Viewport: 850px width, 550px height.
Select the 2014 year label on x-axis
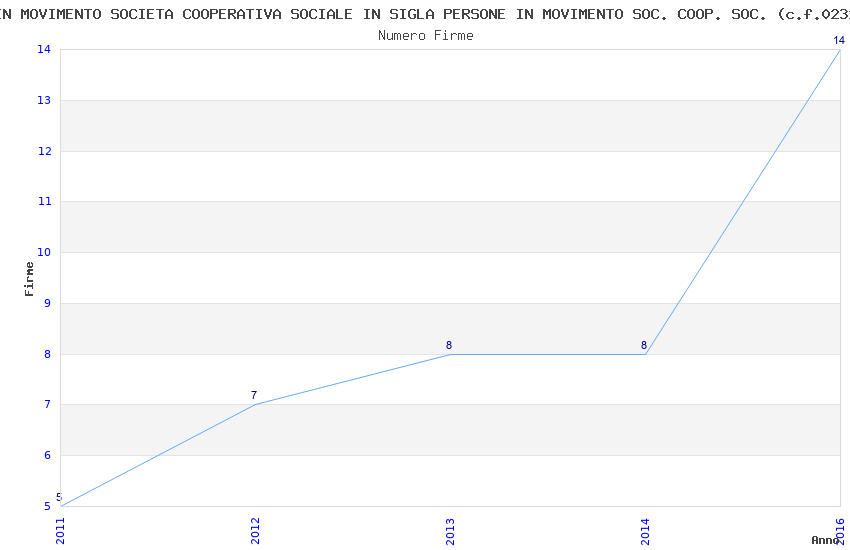(x=646, y=528)
